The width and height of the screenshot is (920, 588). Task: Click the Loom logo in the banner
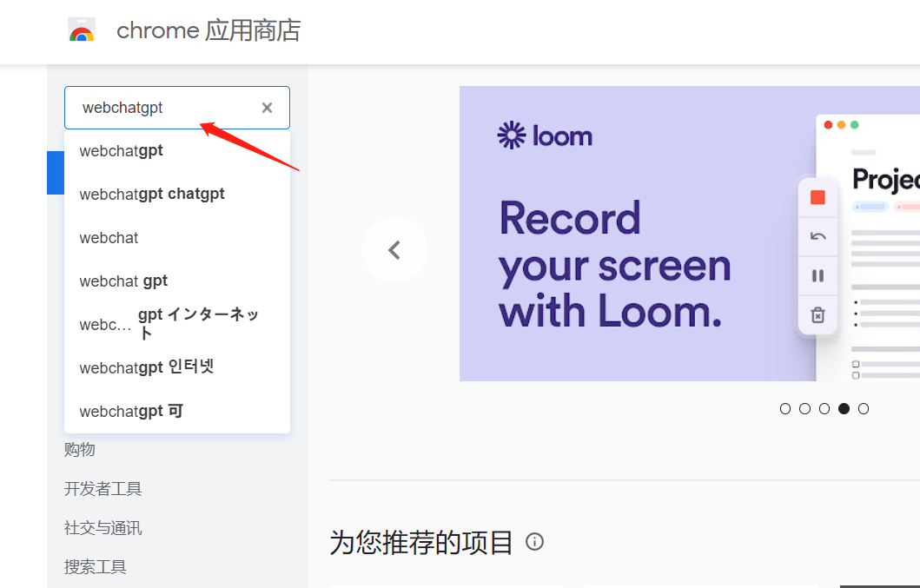pos(545,135)
